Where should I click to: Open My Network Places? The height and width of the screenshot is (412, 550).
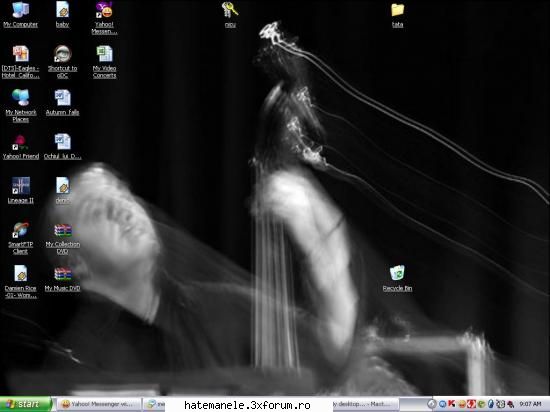[20, 106]
